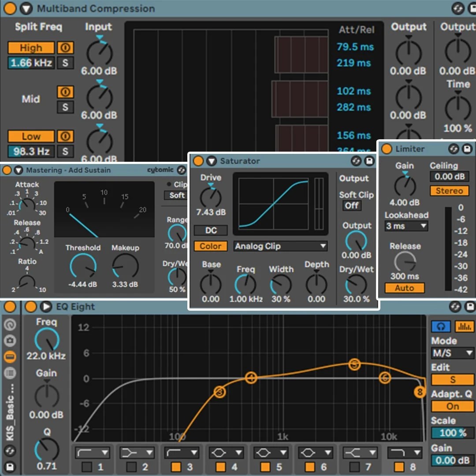
Task: Open the Lookahead dropdown in the Limiter
Action: (406, 226)
